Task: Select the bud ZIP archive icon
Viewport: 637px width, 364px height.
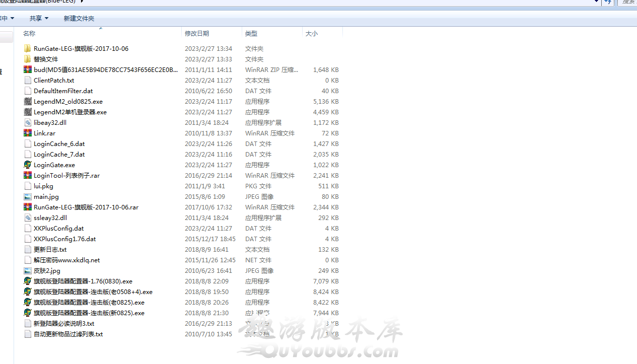Action: click(x=28, y=70)
